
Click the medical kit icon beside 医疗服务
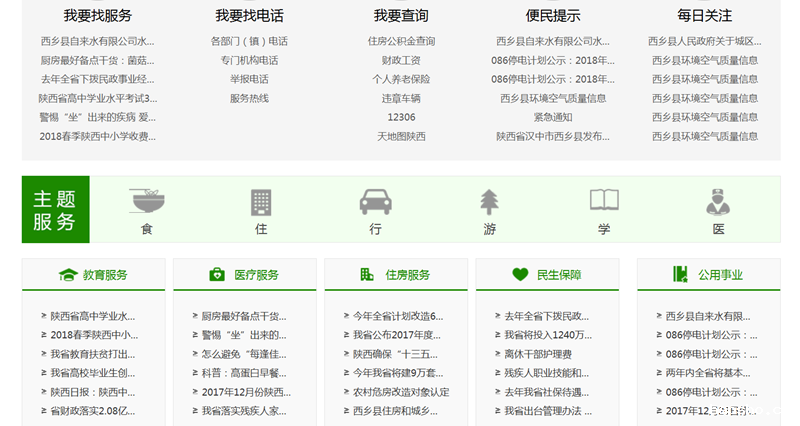[217, 275]
